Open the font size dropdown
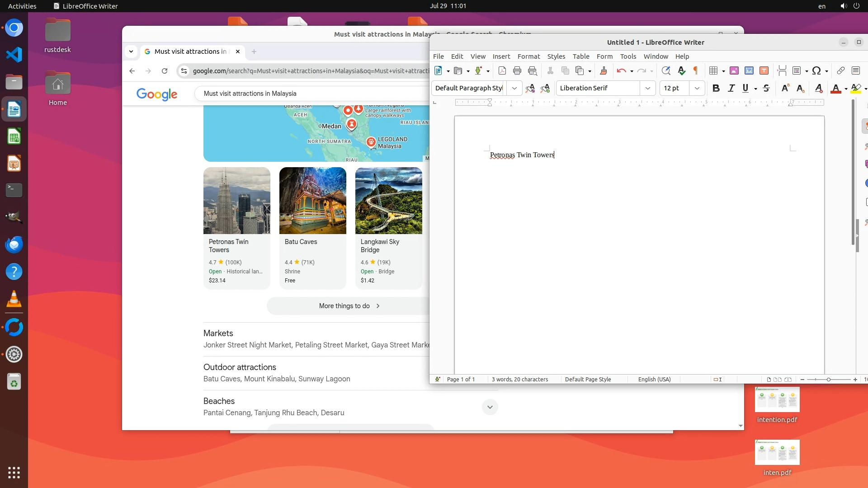Screen dimensions: 868x488 [697, 88]
